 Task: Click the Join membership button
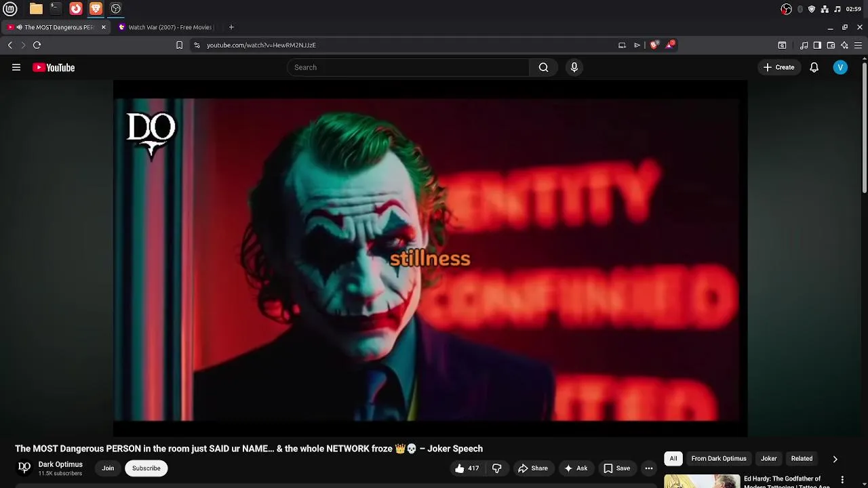108,468
